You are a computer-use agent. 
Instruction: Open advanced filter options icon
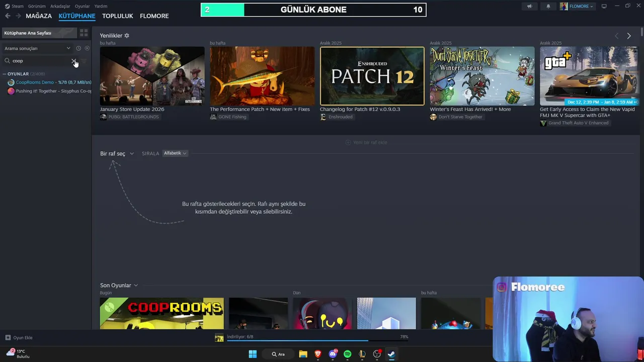(84, 61)
